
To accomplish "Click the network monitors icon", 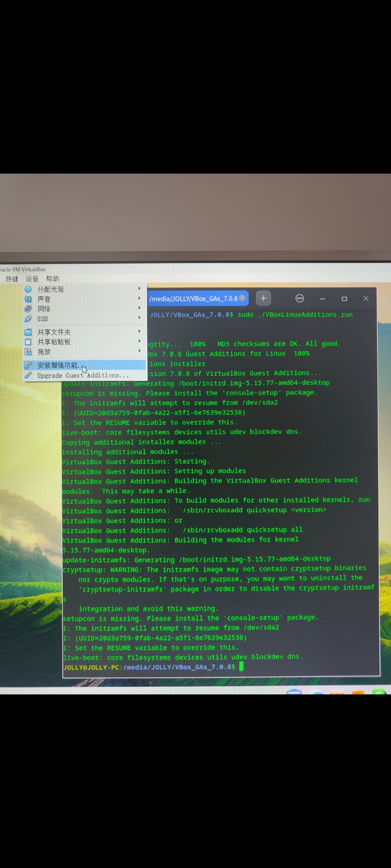I will coord(28,309).
